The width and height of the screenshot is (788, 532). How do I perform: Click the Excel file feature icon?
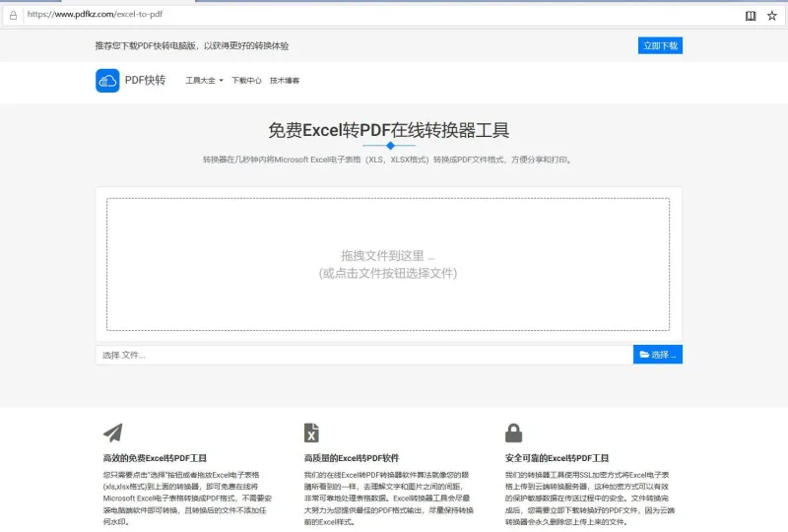point(311,432)
